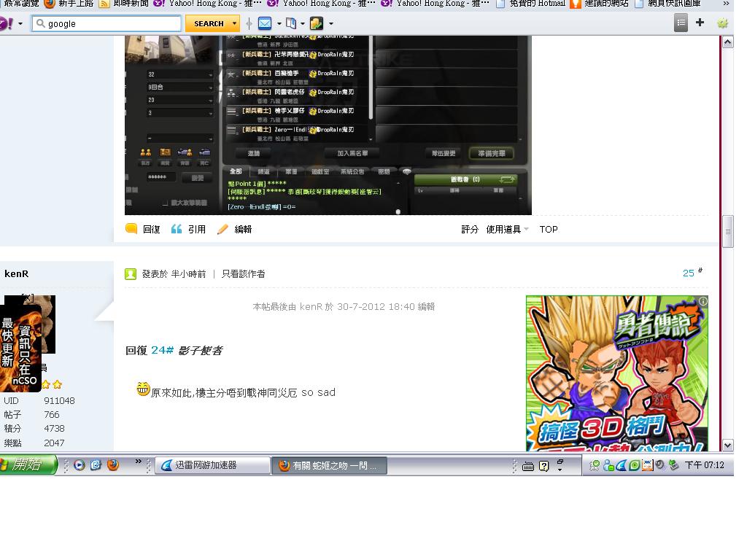Viewport: 747px width, 560px height.
Task: Open the mail icon dropdown arrow
Action: tap(279, 23)
